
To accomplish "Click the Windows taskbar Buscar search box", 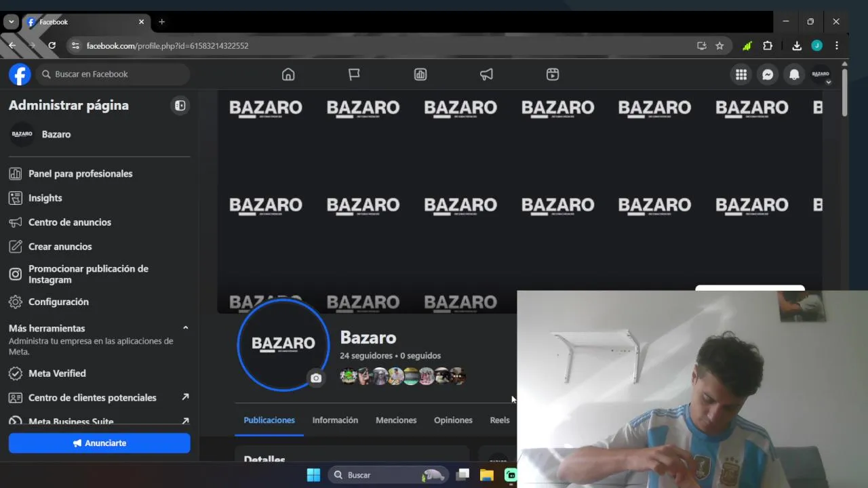I will 389,475.
